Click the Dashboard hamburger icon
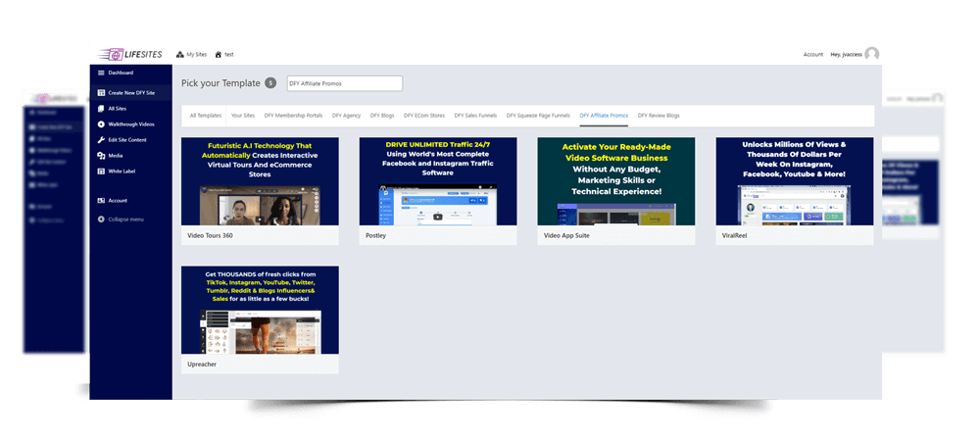 [101, 73]
